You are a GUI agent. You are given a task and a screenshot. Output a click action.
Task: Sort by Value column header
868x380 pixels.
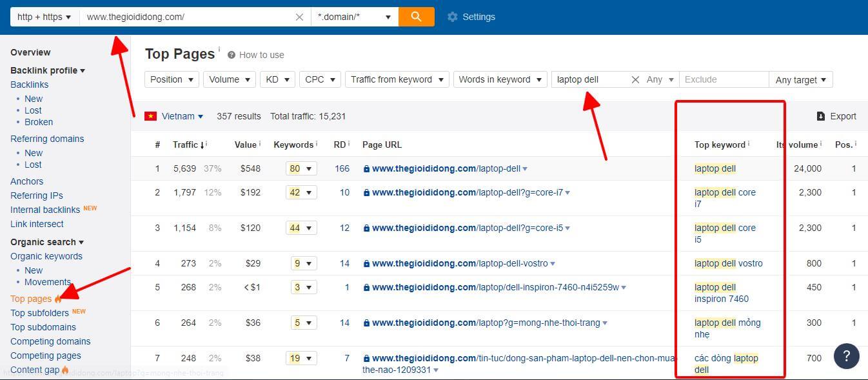coord(247,145)
